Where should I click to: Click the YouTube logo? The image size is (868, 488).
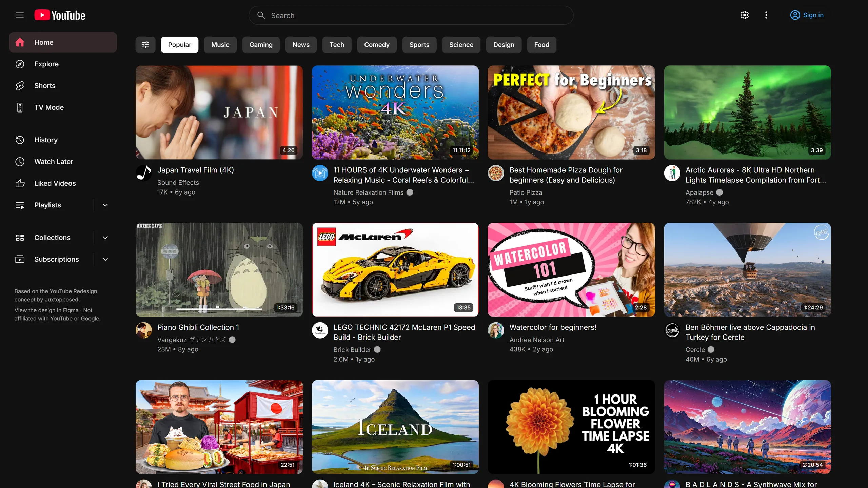[x=60, y=15]
